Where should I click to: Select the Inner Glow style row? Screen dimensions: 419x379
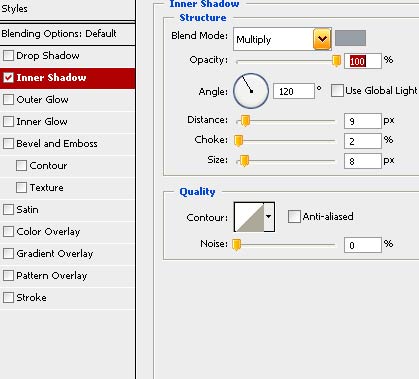[x=67, y=122]
